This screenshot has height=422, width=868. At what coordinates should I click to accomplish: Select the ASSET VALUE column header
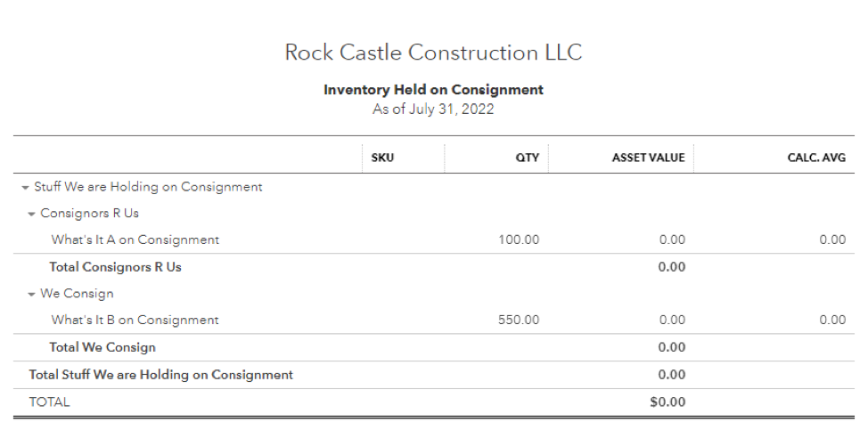(648, 158)
